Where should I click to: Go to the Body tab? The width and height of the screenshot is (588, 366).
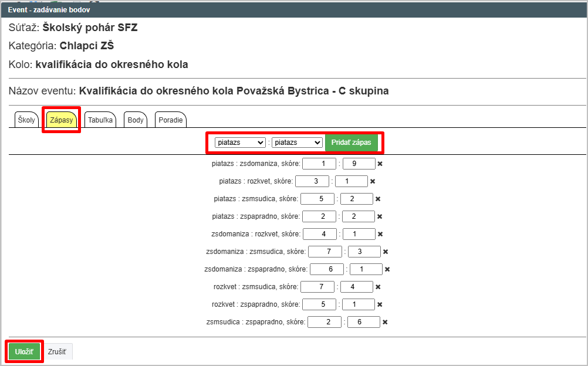click(136, 120)
